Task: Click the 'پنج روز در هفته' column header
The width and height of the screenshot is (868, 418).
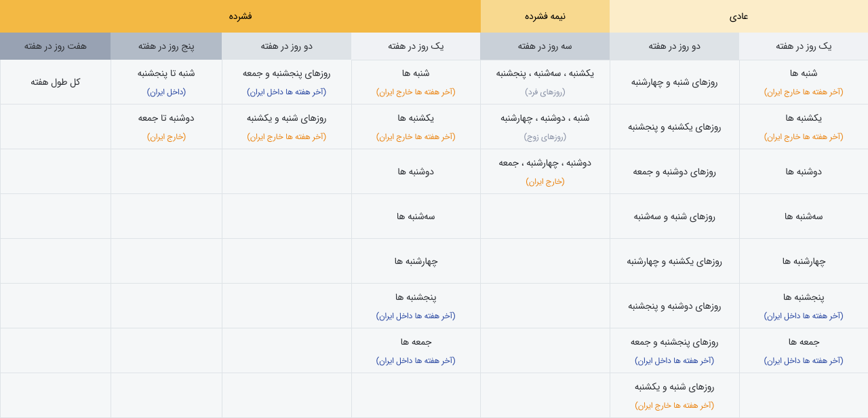Action: coord(166,46)
